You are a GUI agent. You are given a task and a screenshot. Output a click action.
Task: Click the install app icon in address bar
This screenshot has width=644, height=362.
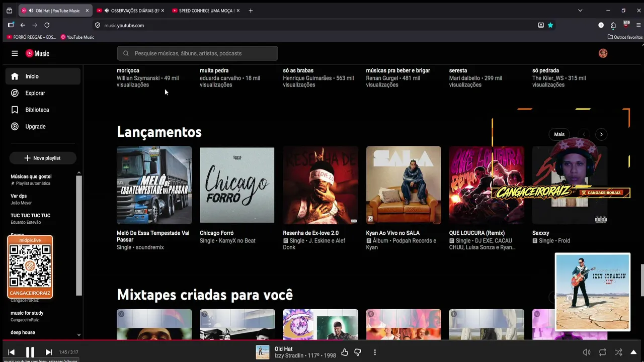tap(541, 25)
